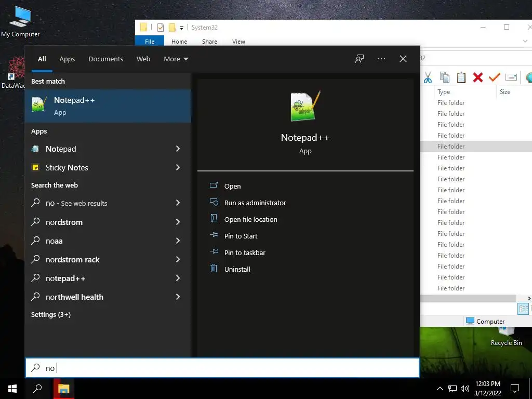
Task: Open the Home ribbon tab in Explorer
Action: (179, 42)
